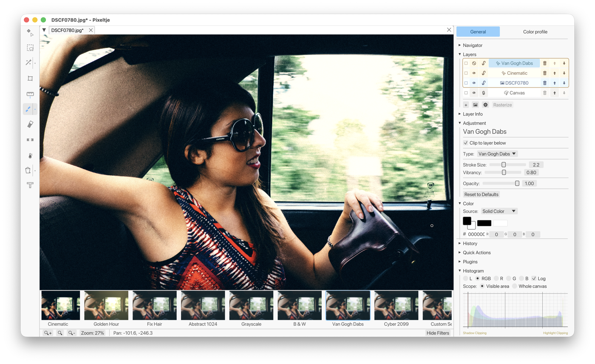Reset zoom with plain magnifier button
595x364 pixels.
coord(60,333)
